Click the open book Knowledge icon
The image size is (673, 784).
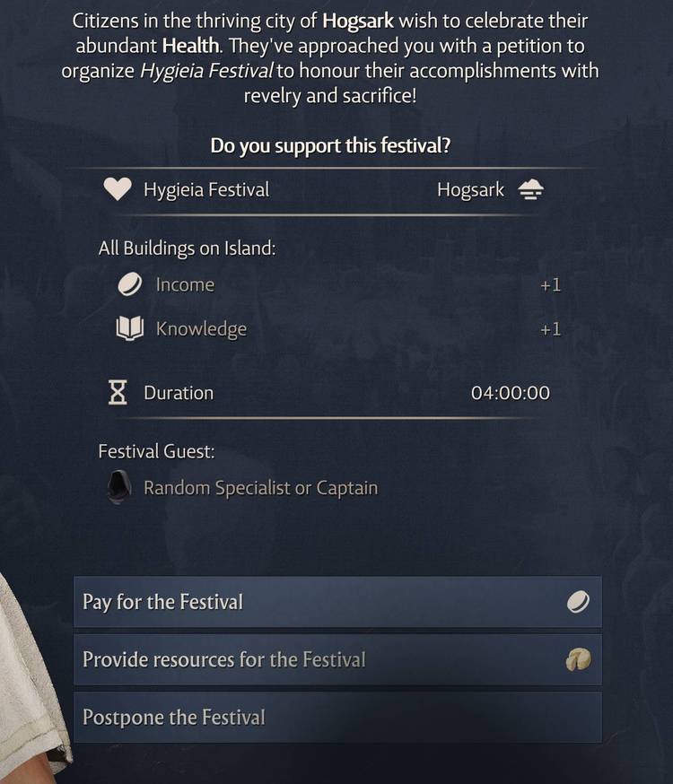pyautogui.click(x=131, y=328)
